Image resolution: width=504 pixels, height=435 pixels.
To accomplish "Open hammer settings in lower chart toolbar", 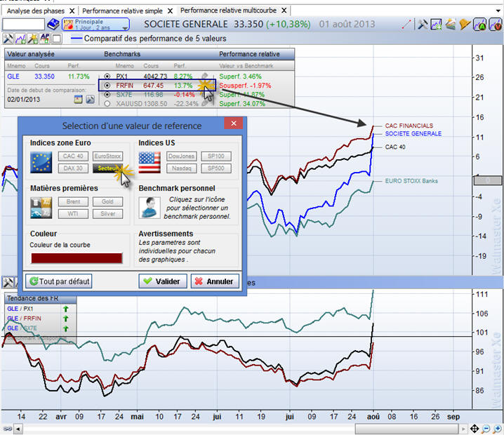I will click(8, 283).
